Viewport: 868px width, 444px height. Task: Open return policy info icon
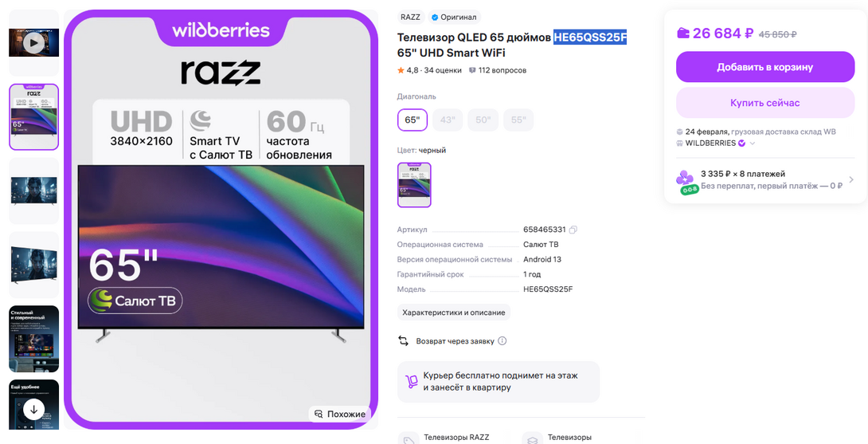(x=502, y=341)
